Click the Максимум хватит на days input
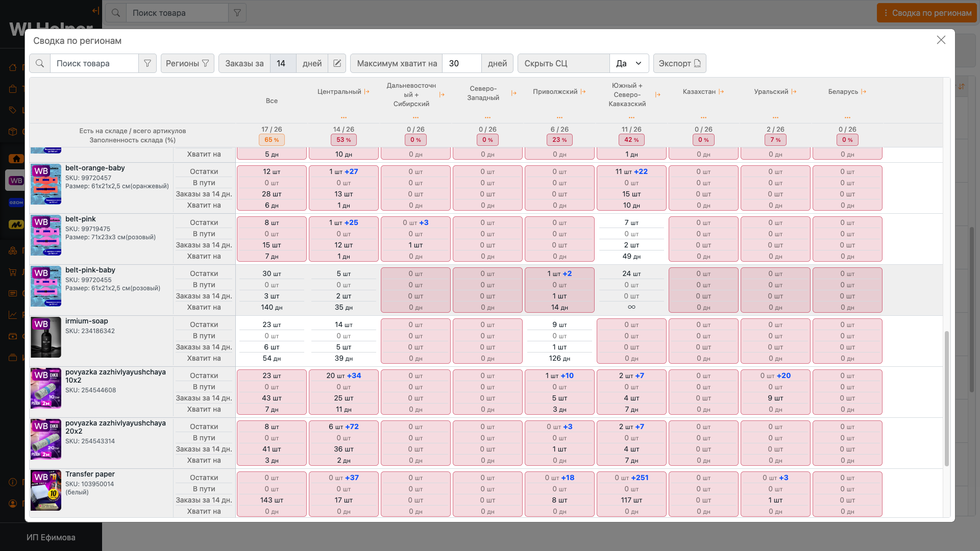 tap(461, 63)
